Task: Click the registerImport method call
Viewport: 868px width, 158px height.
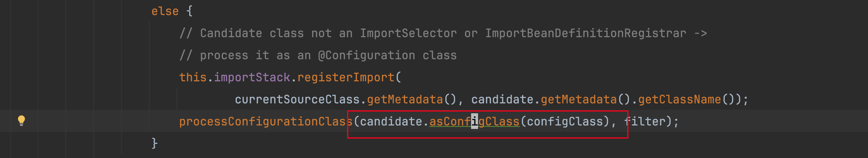Action: click(346, 77)
